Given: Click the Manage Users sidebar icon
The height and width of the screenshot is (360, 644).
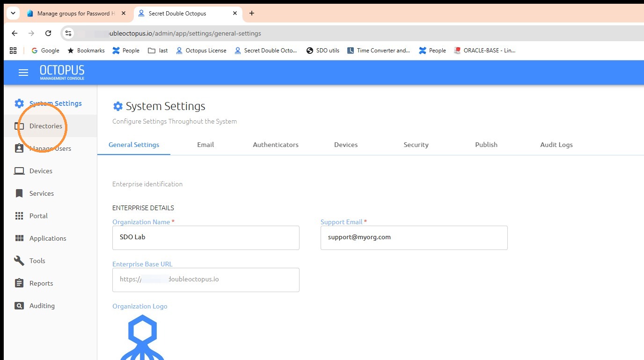Looking at the screenshot, I should [19, 148].
